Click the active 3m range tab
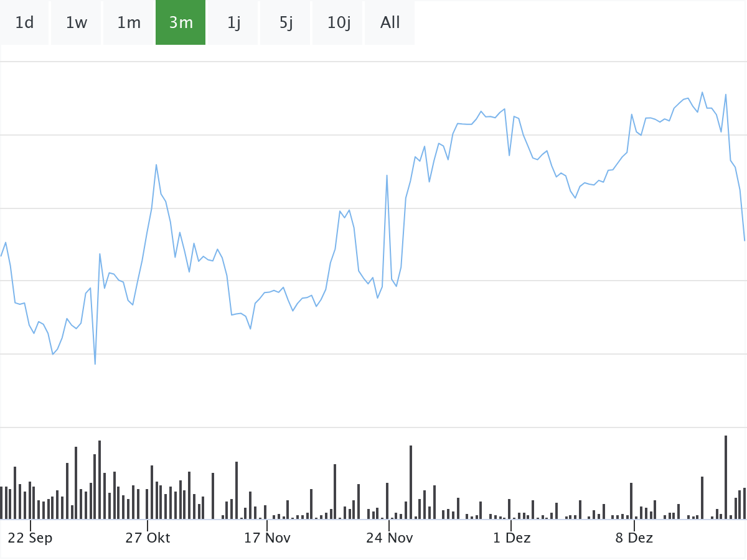This screenshot has width=747, height=560. [181, 23]
